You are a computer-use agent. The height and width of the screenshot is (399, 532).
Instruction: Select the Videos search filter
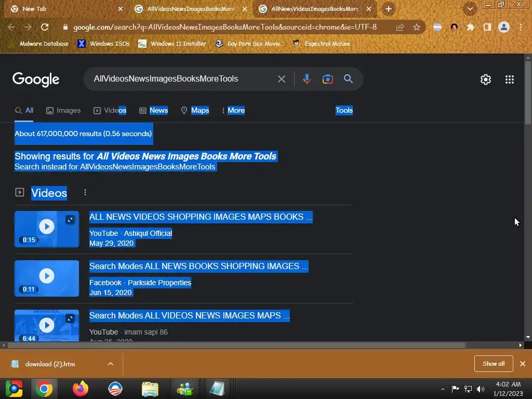tap(110, 110)
